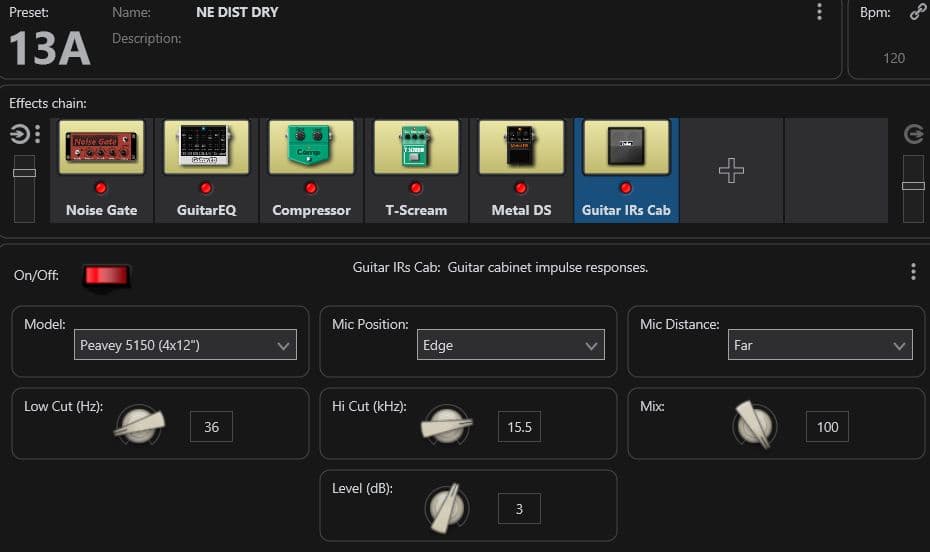Click the Noise Gate label
Image resolution: width=930 pixels, height=552 pixels.
coord(101,210)
